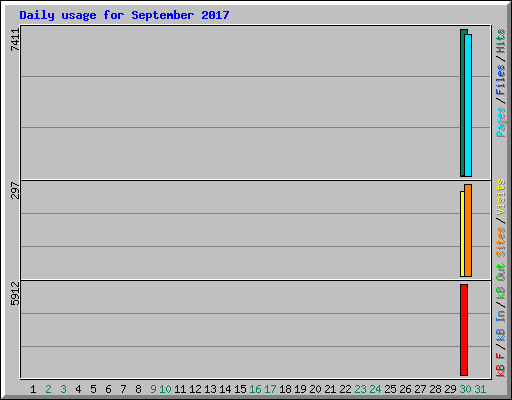Click day 27 on the x-axis

pyautogui.click(x=420, y=389)
